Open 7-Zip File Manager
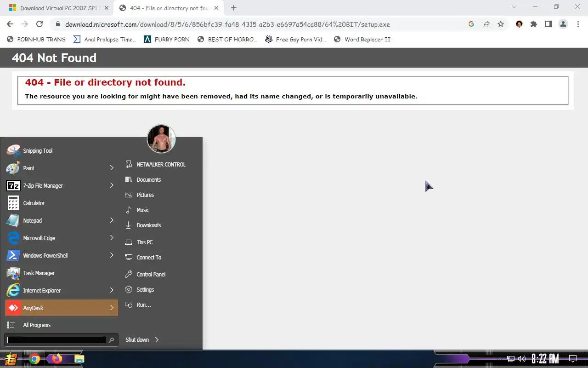The width and height of the screenshot is (588, 368). (61, 185)
